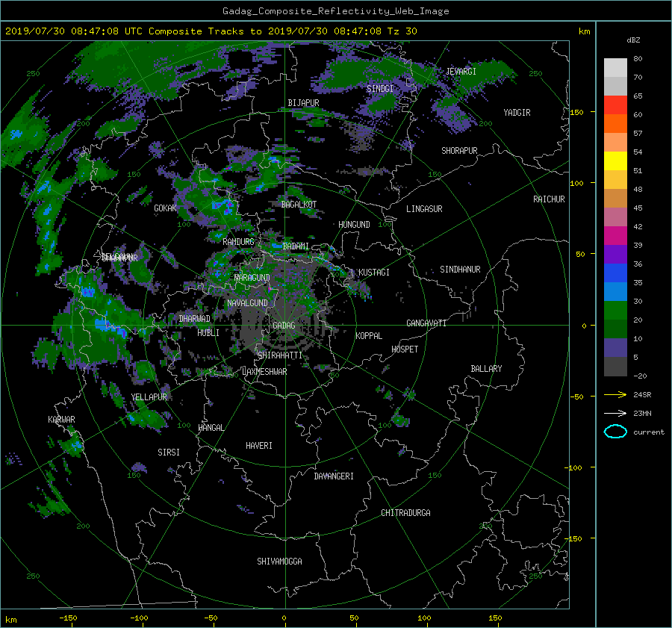Click the HUBLI city label
This screenshot has width=672, height=628.
click(x=208, y=333)
